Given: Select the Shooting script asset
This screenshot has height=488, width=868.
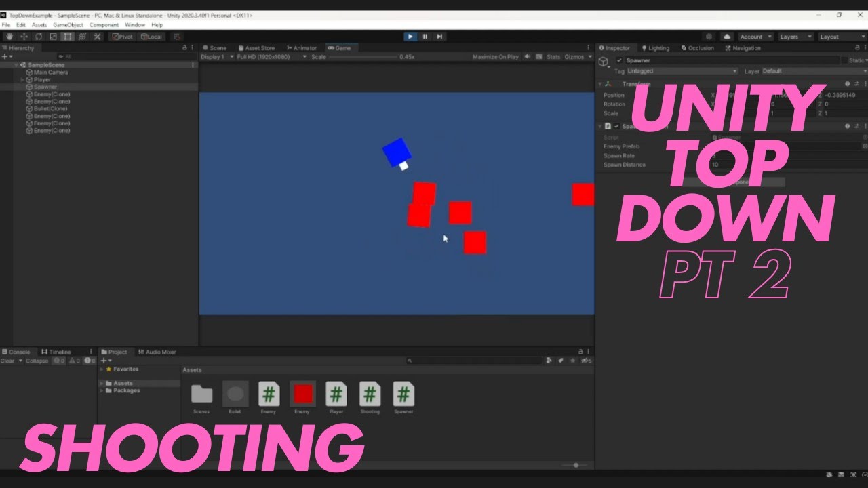Looking at the screenshot, I should pyautogui.click(x=370, y=396).
